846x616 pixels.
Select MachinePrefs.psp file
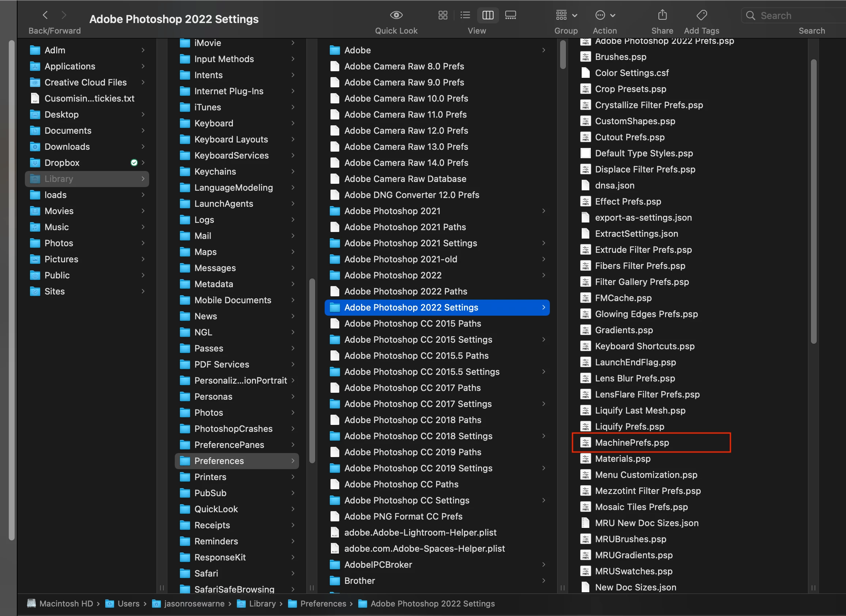pyautogui.click(x=631, y=442)
